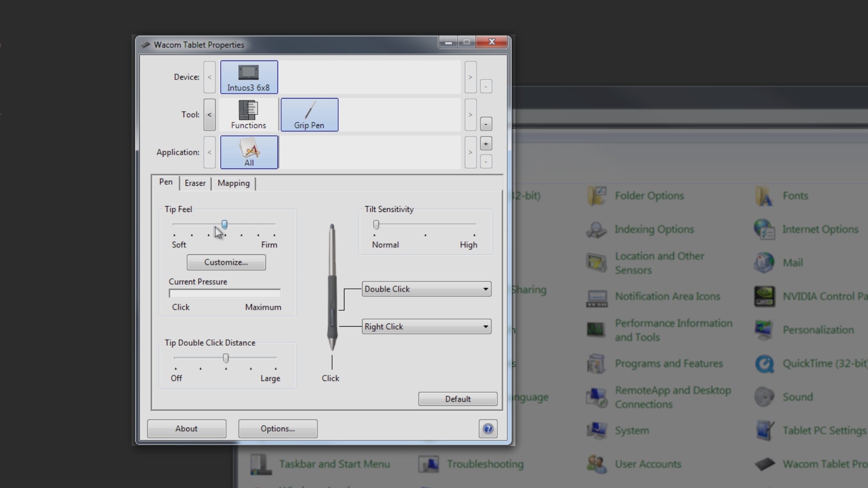The image size is (868, 488).
Task: Open User Accounts icon in Control Panel
Action: [597, 465]
